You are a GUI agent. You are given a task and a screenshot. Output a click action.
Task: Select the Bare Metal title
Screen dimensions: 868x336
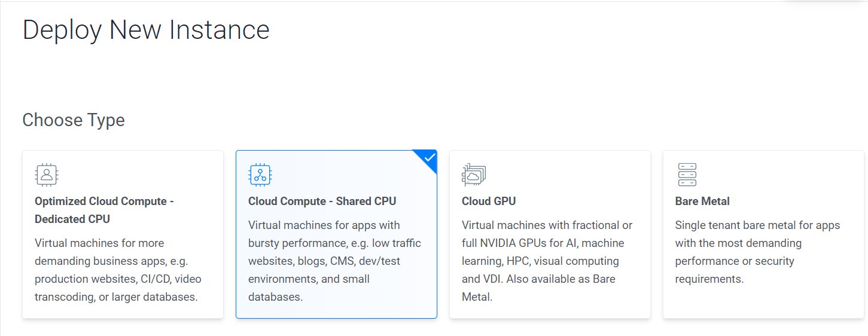[702, 201]
